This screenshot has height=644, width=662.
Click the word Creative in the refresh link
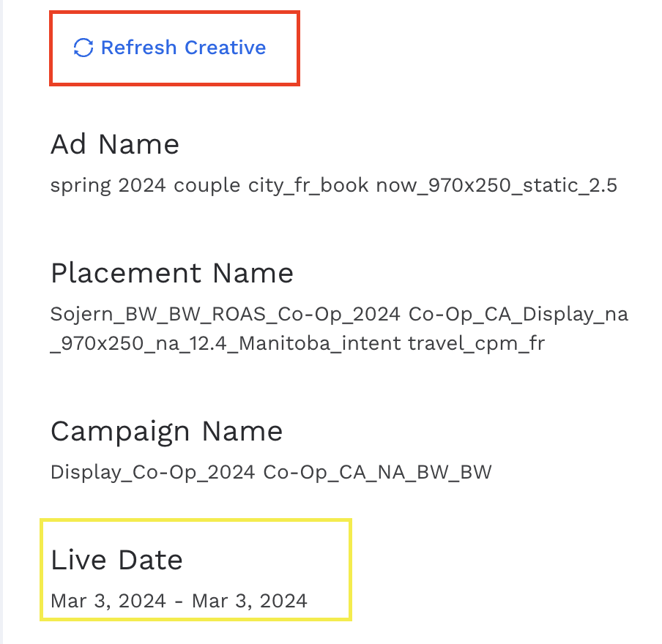(225, 48)
